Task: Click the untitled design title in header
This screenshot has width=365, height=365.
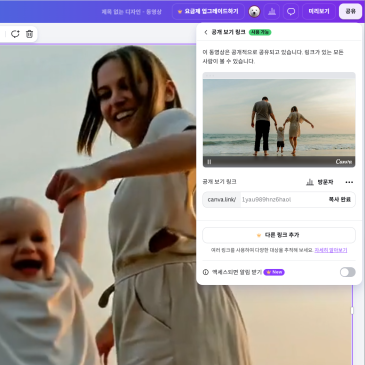Action: coord(131,12)
